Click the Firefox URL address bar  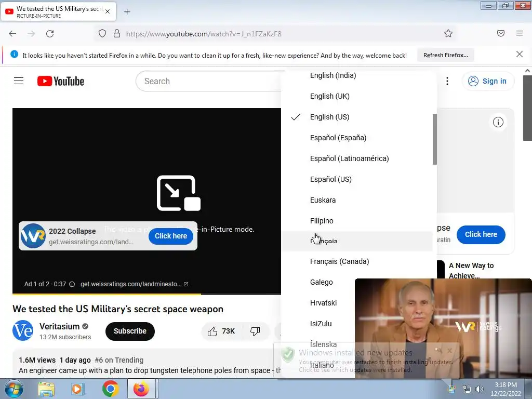click(x=275, y=34)
